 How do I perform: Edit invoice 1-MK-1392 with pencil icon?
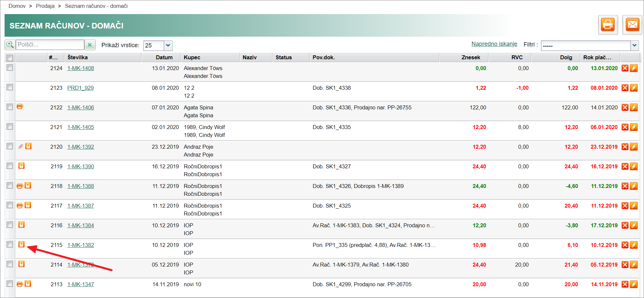[x=634, y=147]
